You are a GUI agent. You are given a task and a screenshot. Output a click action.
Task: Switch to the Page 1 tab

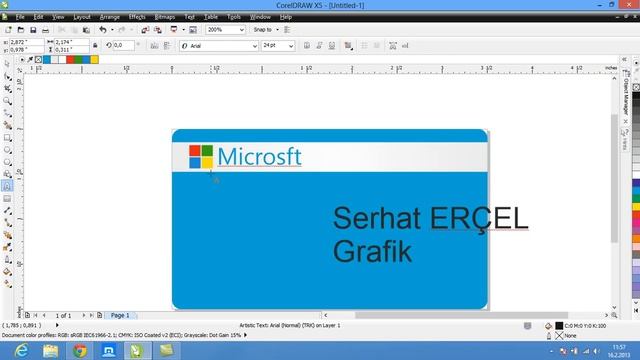tap(120, 316)
